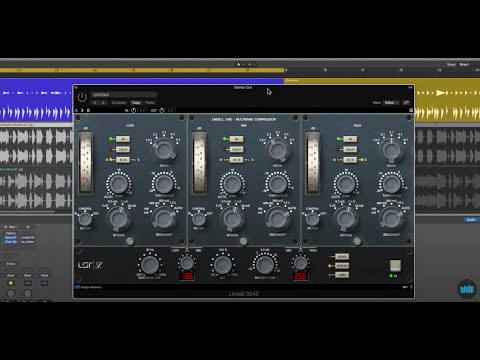480x360 pixels.
Task: Click the A to B copy arrow
Action: coord(82,110)
